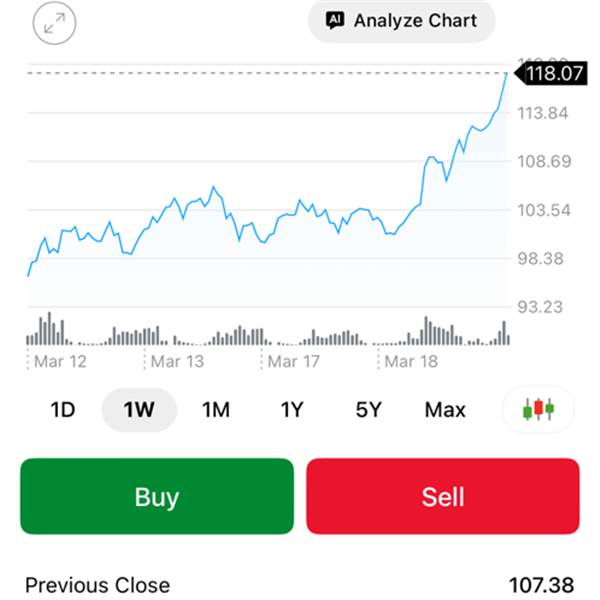Choose the 1M chart period

click(216, 409)
